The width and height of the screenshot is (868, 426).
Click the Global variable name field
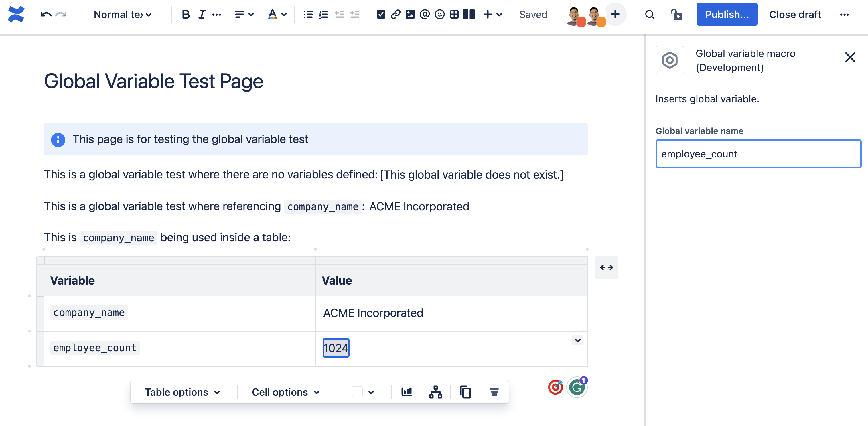point(758,154)
